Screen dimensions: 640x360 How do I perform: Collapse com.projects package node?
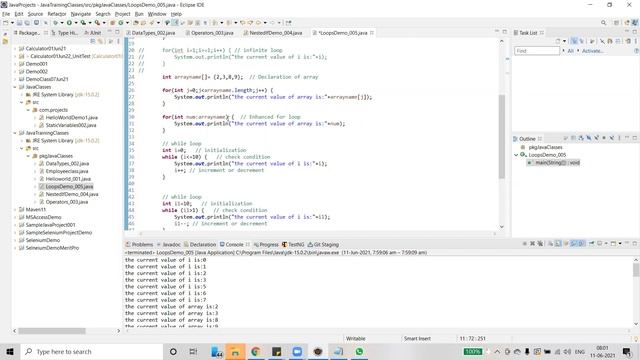(x=29, y=110)
